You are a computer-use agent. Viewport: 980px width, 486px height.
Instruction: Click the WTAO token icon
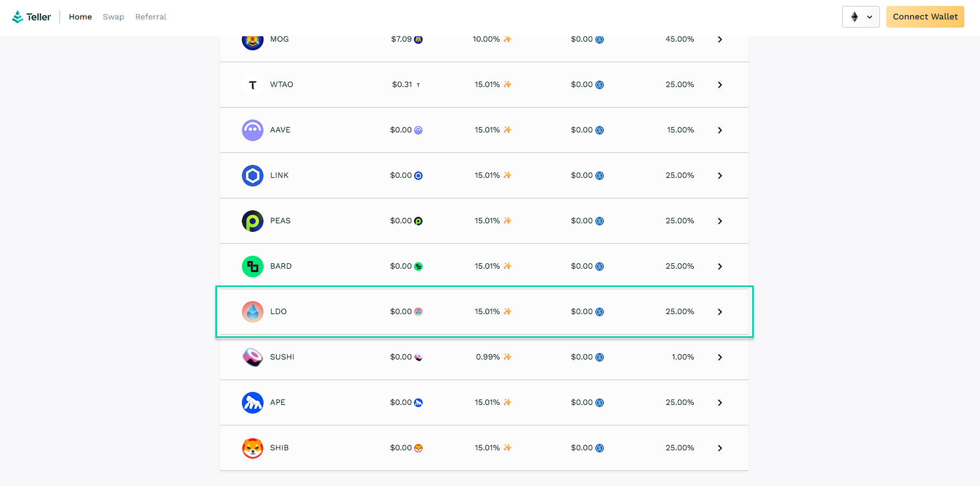pyautogui.click(x=252, y=85)
